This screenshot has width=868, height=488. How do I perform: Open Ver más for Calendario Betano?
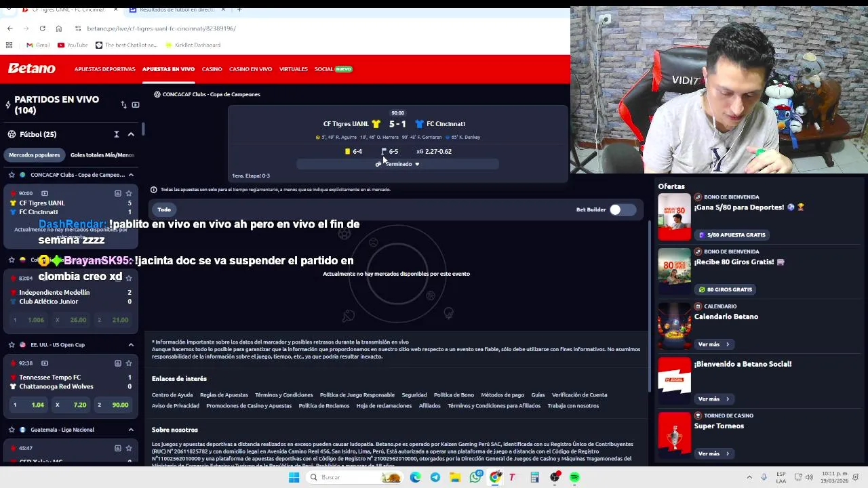click(x=713, y=344)
